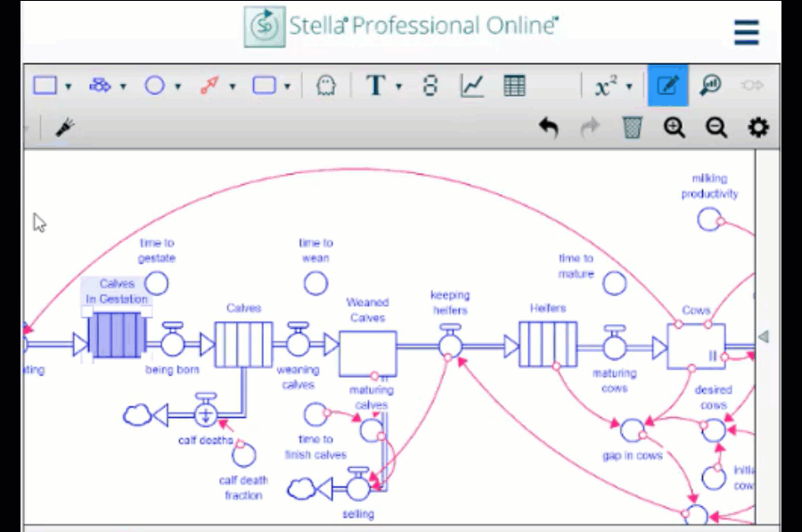Select the Converter circle tool
The image size is (802, 532).
(154, 86)
